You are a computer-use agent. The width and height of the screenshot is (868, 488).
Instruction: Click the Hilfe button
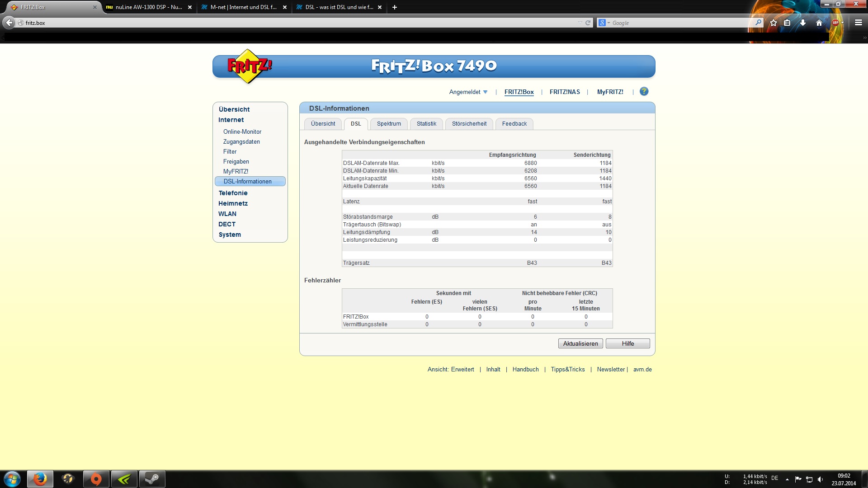tap(627, 344)
